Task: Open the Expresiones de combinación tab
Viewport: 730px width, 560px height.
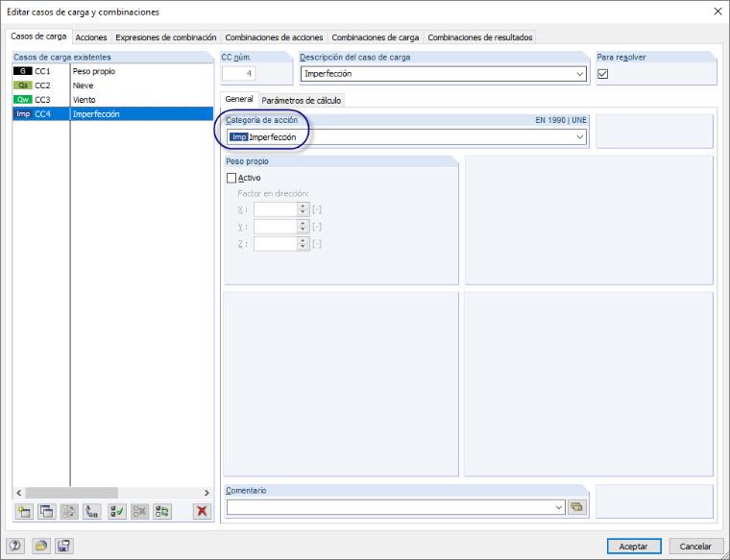Action: click(x=166, y=37)
